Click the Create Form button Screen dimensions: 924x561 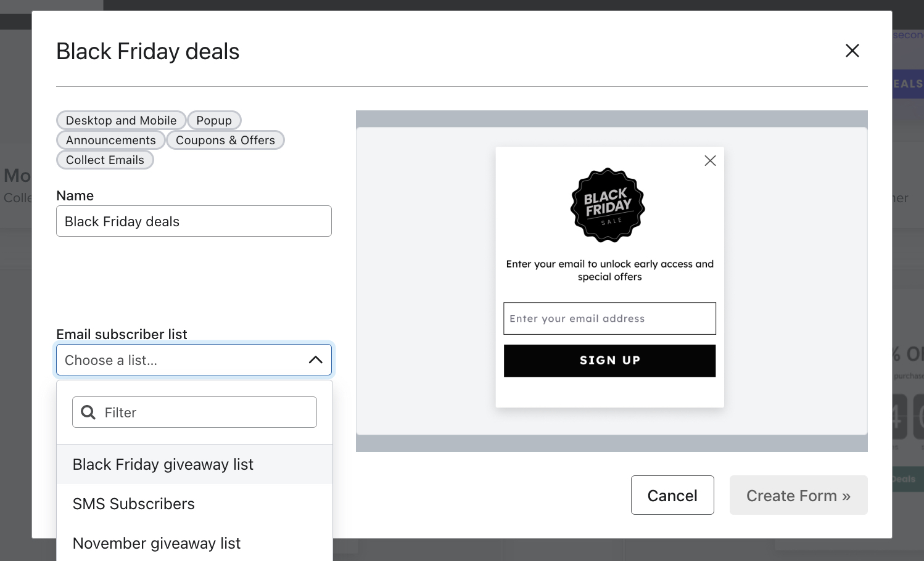click(x=798, y=495)
